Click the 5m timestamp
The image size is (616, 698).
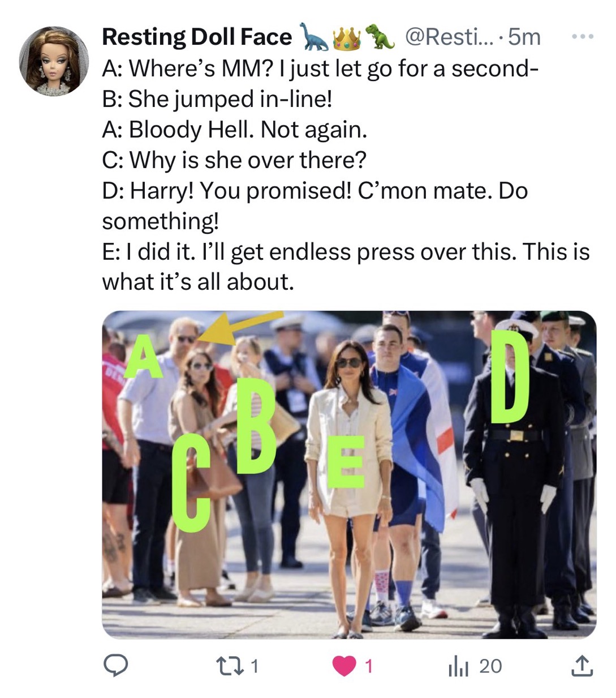pyautogui.click(x=524, y=37)
